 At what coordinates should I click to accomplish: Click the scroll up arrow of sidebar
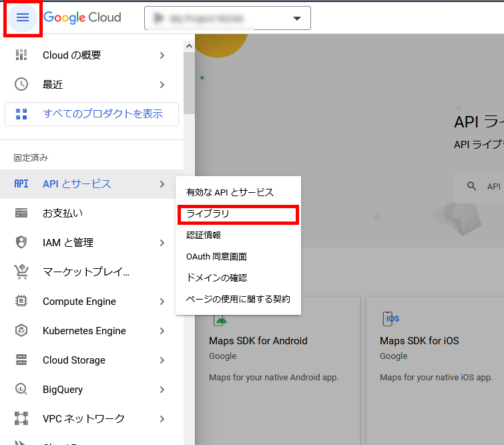pyautogui.click(x=190, y=46)
